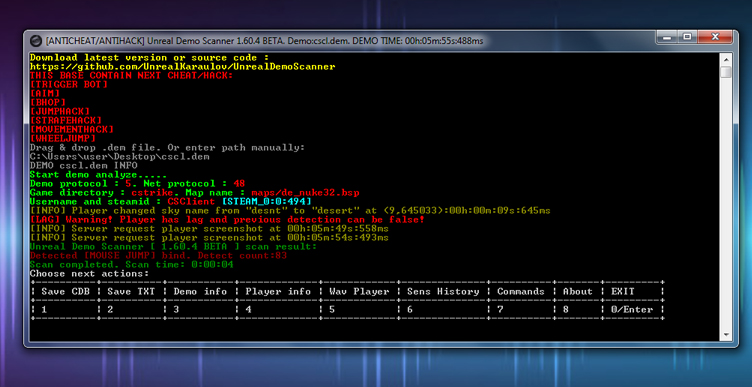Click the 'Save TXT' table cell

(x=131, y=292)
